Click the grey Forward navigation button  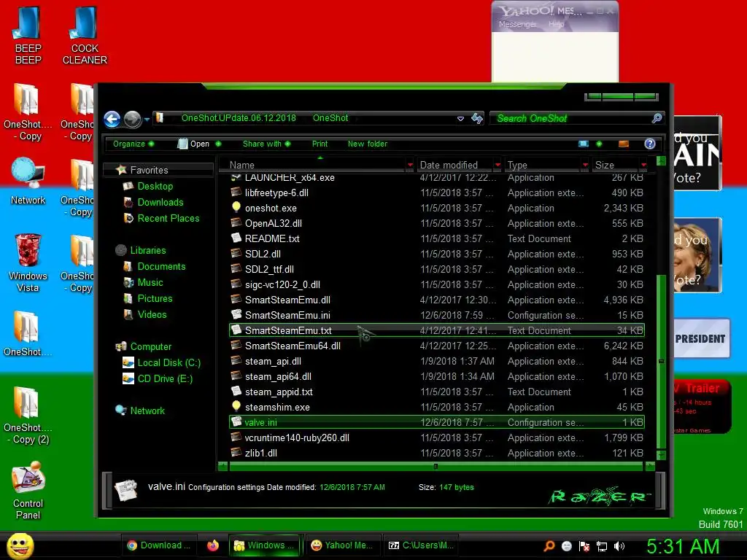pyautogui.click(x=133, y=119)
